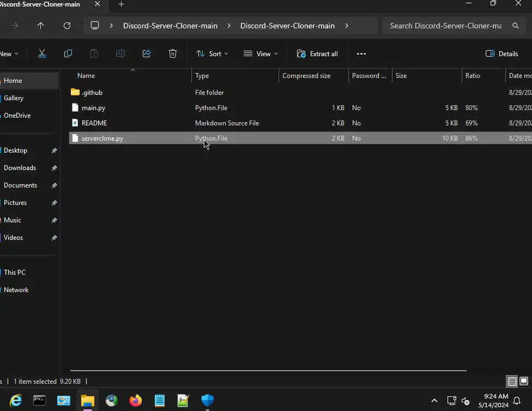This screenshot has height=411, width=532.
Task: Click the Cut scissors icon
Action: [42, 53]
